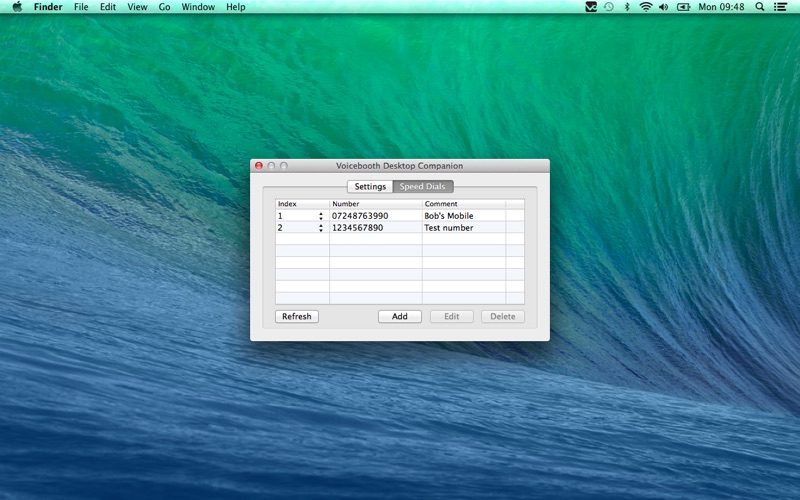Screen dimensions: 800x500
Task: Sort by the Comment column header
Action: point(464,204)
